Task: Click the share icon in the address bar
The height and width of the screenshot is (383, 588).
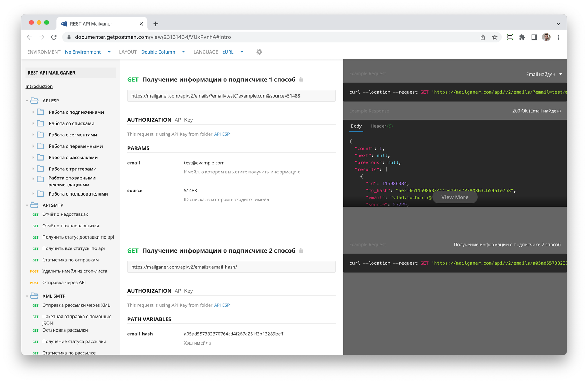Action: pyautogui.click(x=483, y=37)
